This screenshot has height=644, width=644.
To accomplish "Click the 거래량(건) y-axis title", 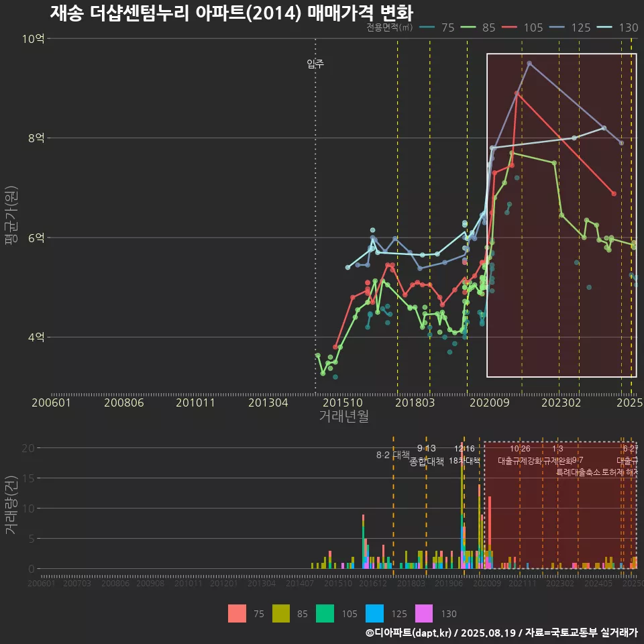I will pyautogui.click(x=11, y=505).
